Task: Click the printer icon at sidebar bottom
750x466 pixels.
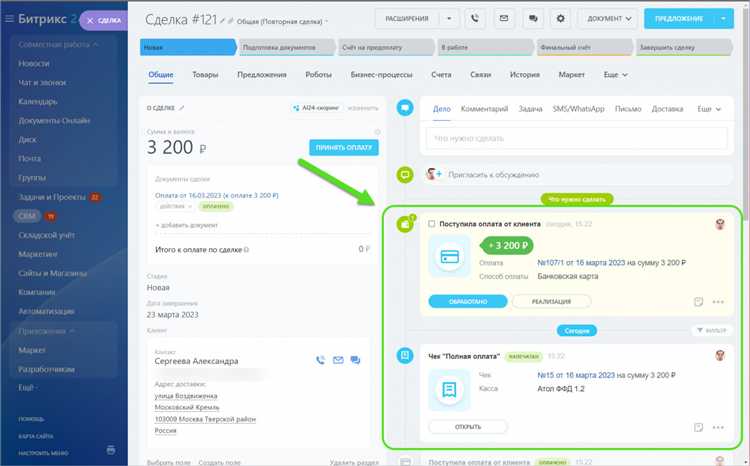Action: (x=111, y=450)
